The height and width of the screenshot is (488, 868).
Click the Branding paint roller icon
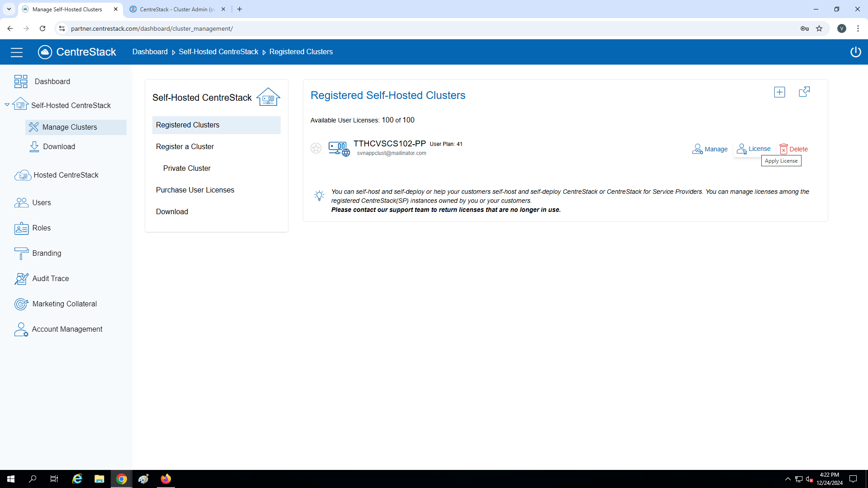[21, 253]
